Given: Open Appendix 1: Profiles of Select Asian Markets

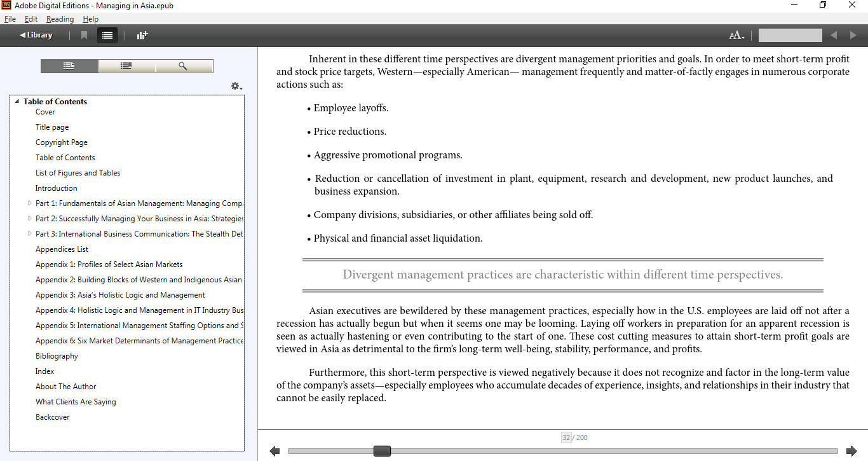Looking at the screenshot, I should point(109,265).
